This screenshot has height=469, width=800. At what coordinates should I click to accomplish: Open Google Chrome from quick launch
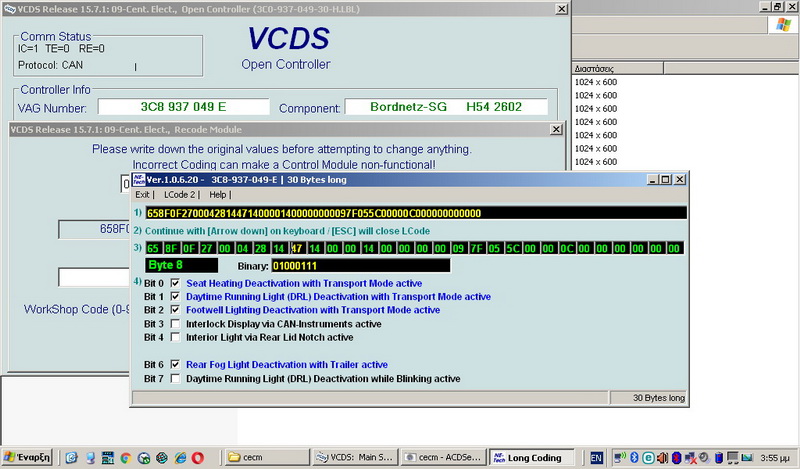click(x=126, y=458)
